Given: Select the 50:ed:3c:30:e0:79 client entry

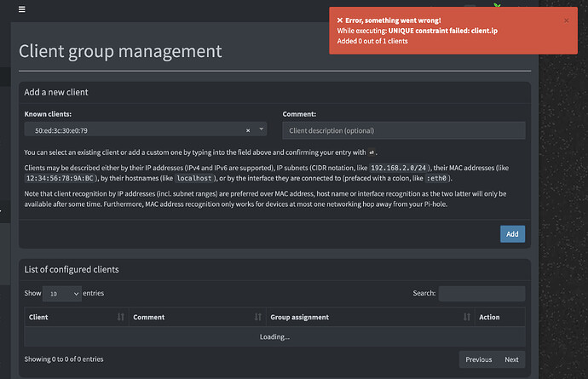Looking at the screenshot, I should (61, 130).
